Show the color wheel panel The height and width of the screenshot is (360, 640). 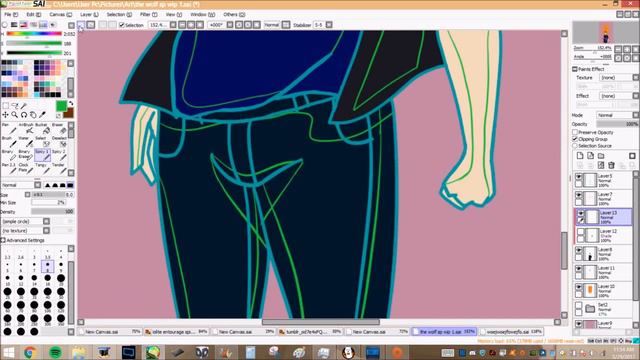click(4, 25)
